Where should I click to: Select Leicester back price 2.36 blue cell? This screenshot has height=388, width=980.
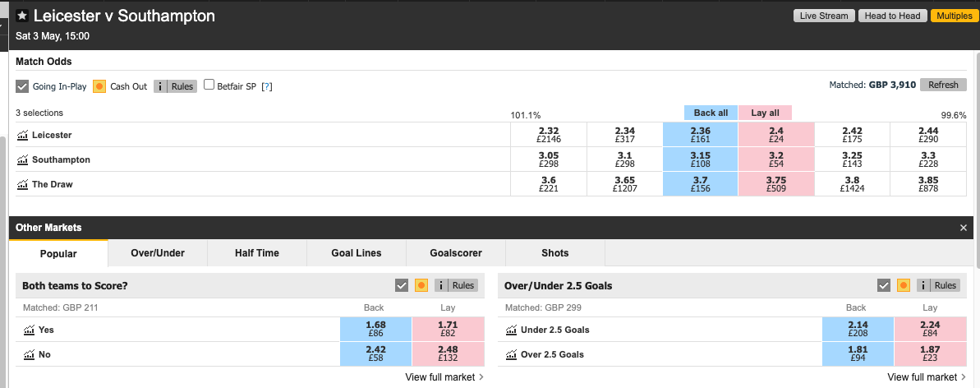pos(700,135)
